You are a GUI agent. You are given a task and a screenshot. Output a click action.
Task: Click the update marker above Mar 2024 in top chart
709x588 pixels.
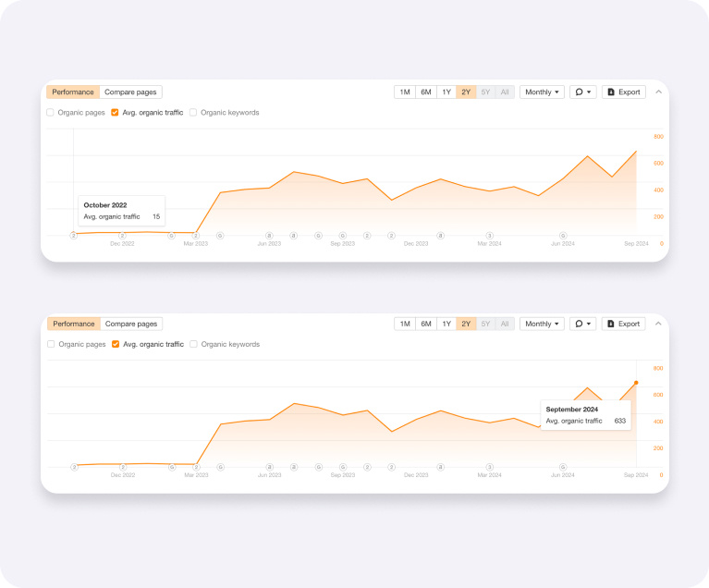pyautogui.click(x=489, y=236)
